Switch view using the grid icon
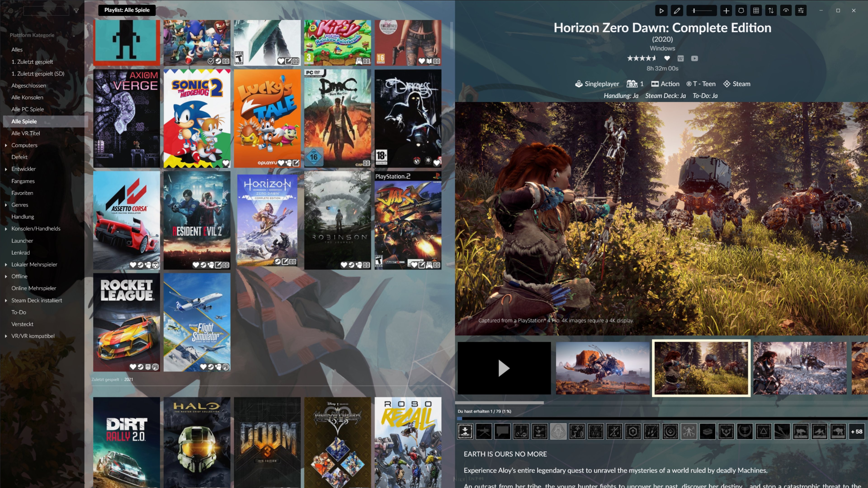The image size is (868, 488). click(x=756, y=11)
